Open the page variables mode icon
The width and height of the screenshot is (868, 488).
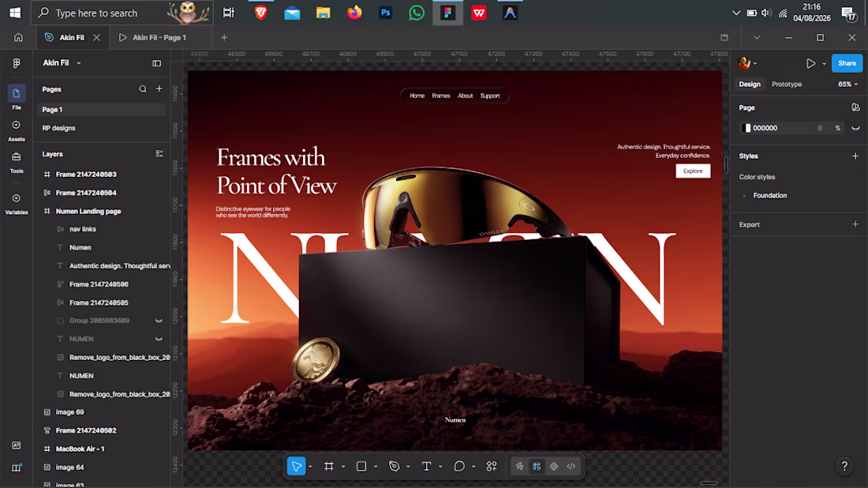[x=855, y=107]
